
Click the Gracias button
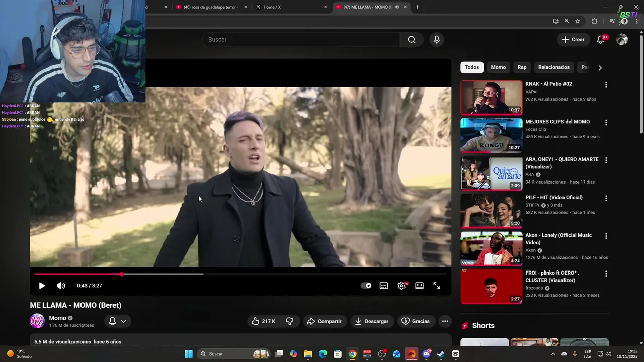(416, 321)
